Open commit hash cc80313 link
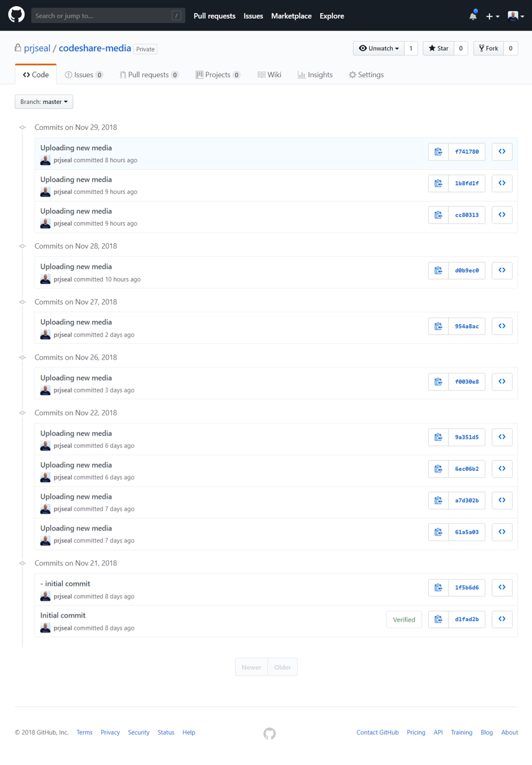 coord(467,215)
